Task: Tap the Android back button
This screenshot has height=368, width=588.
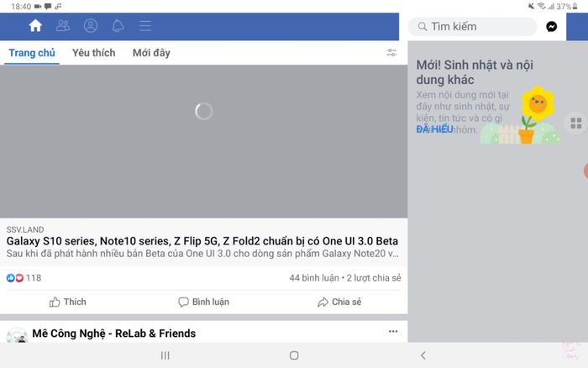Action: (423, 355)
